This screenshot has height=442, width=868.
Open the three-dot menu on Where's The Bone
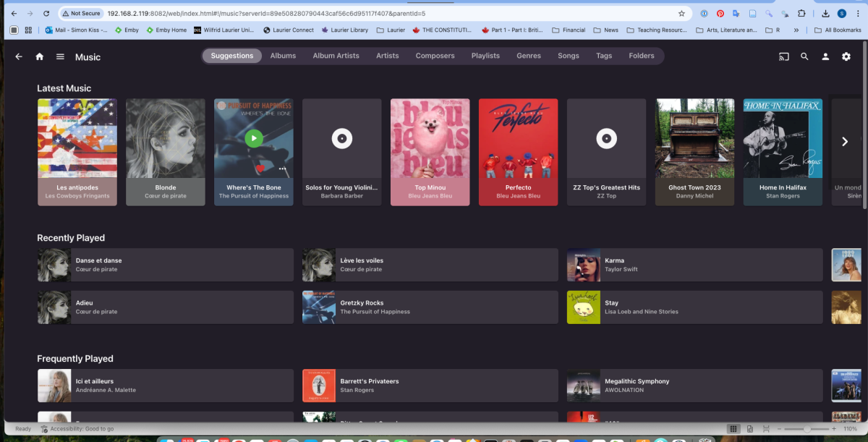pyautogui.click(x=283, y=169)
